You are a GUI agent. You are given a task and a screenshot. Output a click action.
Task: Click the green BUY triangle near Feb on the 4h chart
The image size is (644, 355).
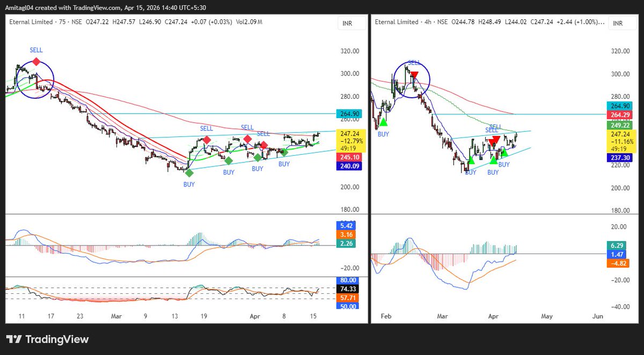pyautogui.click(x=383, y=122)
